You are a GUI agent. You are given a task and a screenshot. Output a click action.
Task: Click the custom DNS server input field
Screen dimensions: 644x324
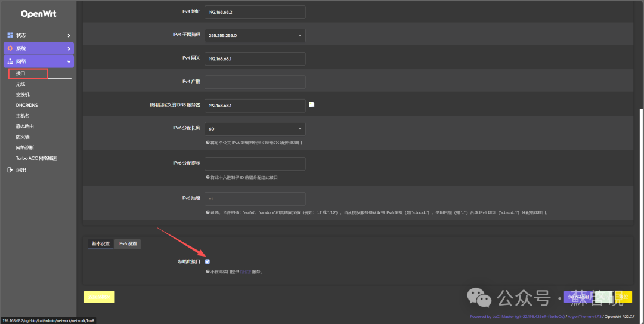(x=255, y=105)
